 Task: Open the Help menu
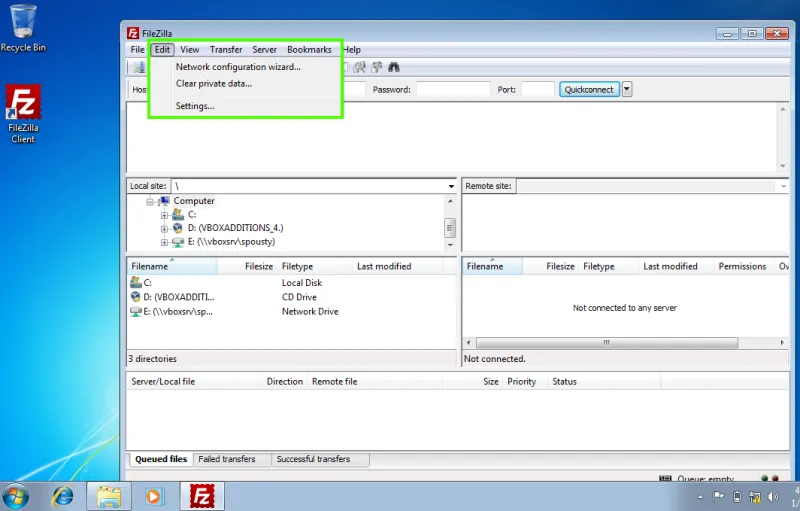[352, 49]
